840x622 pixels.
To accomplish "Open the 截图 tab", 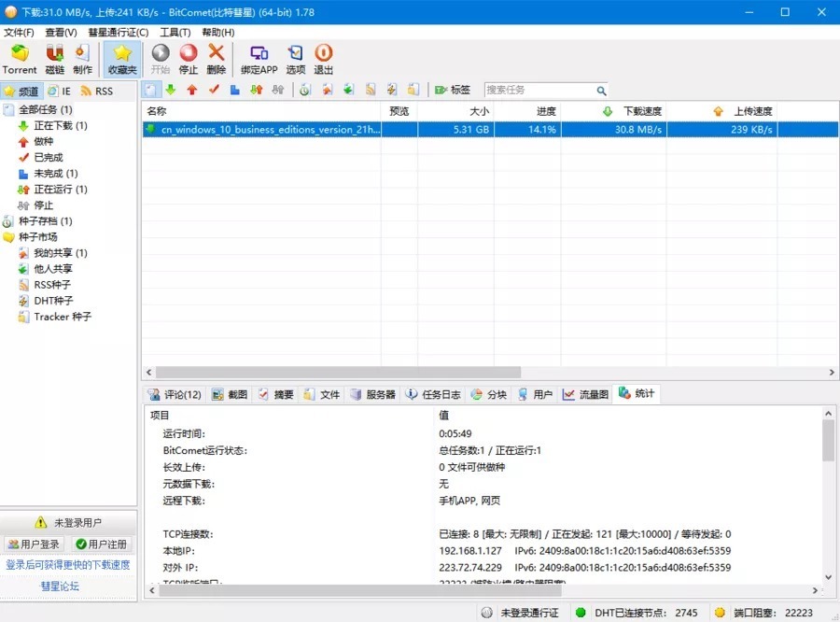I will point(230,395).
